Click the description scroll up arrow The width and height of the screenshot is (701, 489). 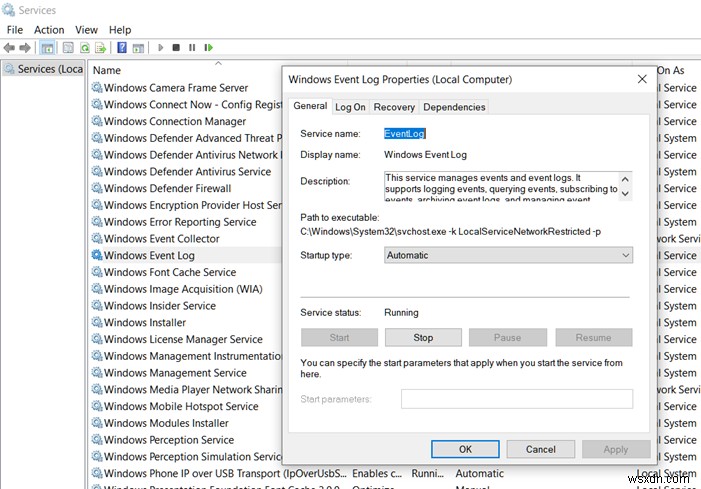[625, 179]
